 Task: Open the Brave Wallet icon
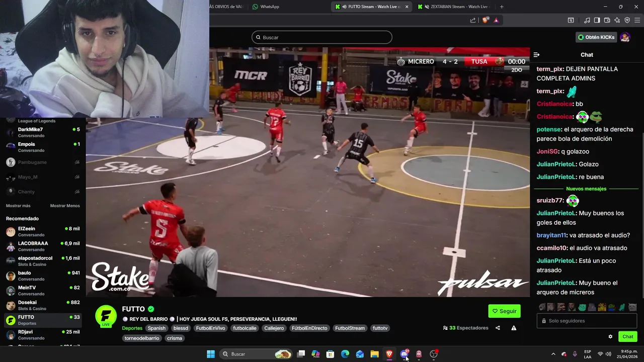pos(607,20)
